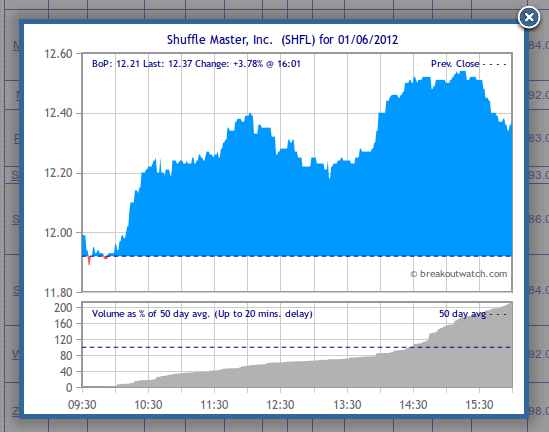This screenshot has width=549, height=432.
Task: Click the 12.00 price axis label
Action: (58, 232)
